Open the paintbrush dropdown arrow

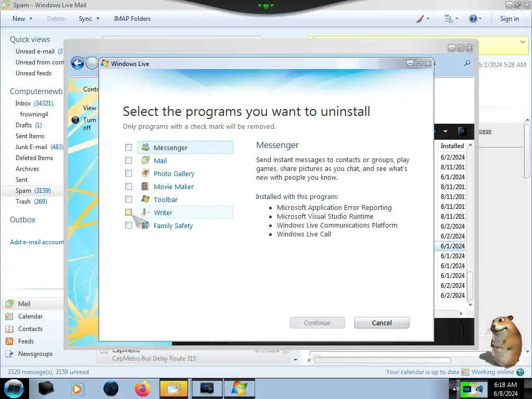pos(428,19)
